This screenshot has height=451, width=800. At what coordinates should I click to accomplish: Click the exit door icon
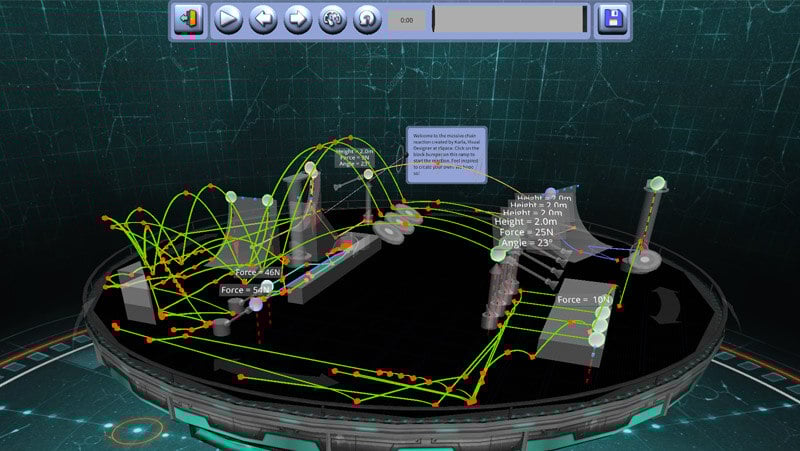[189, 19]
